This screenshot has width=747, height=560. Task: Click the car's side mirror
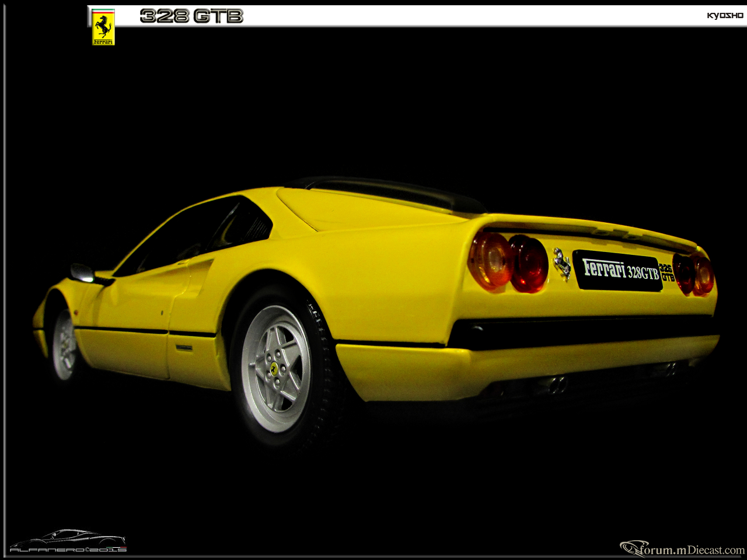tap(82, 272)
